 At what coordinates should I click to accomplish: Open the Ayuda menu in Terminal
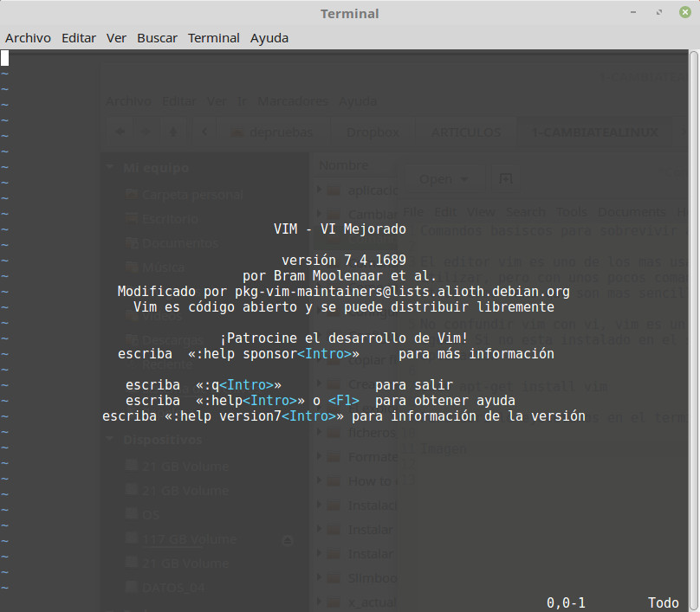click(x=269, y=38)
